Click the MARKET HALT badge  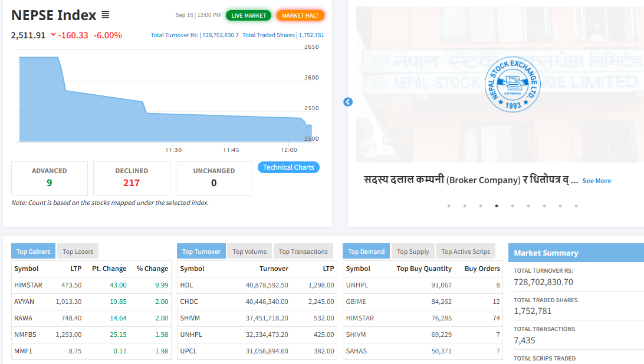point(300,15)
